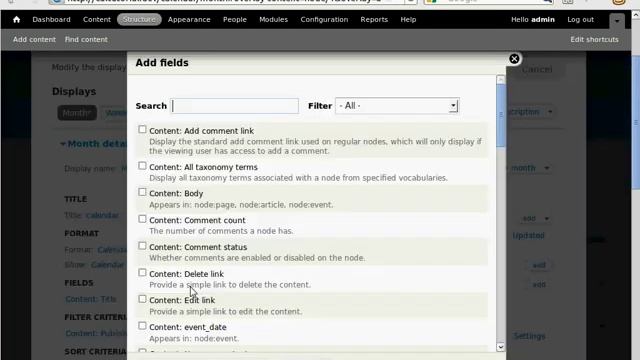Screen dimensions: 640x360
Task: Toggle the shortcut bar arrow beside Log out
Action: click(x=617, y=21)
